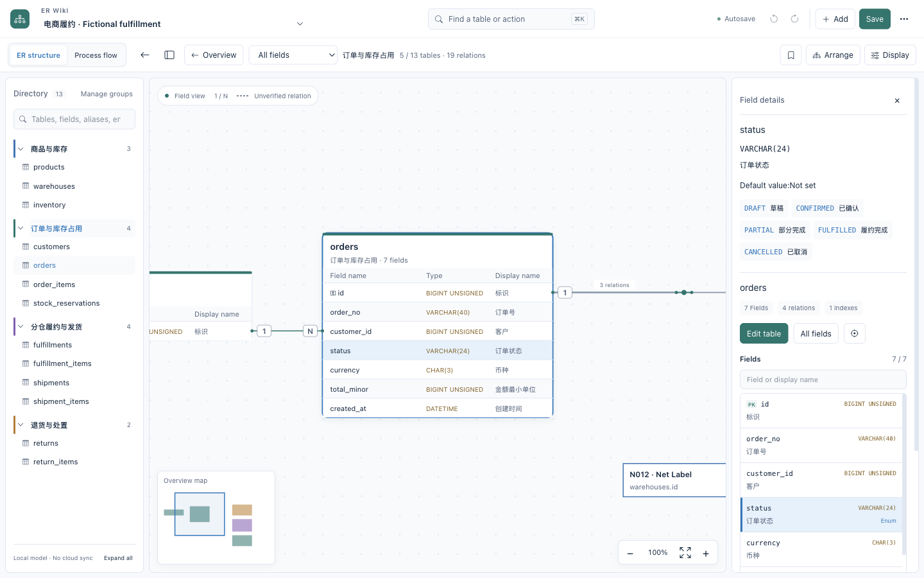924x578 pixels.
Task: Click Edit table button
Action: (x=764, y=333)
